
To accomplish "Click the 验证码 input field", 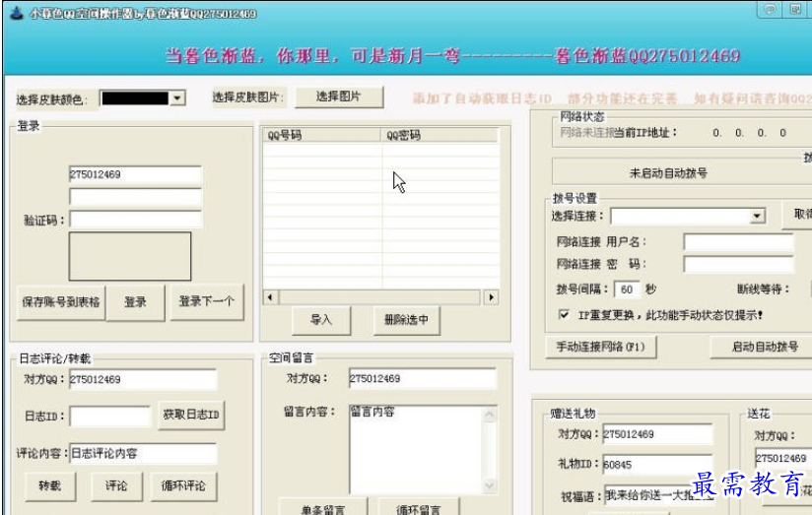I will pyautogui.click(x=135, y=219).
